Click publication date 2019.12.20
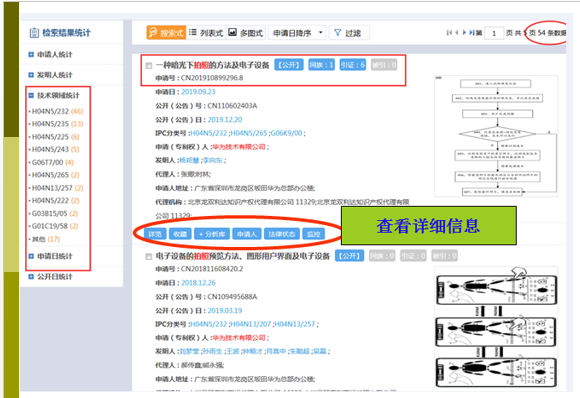The height and width of the screenshot is (398, 580). [x=225, y=120]
